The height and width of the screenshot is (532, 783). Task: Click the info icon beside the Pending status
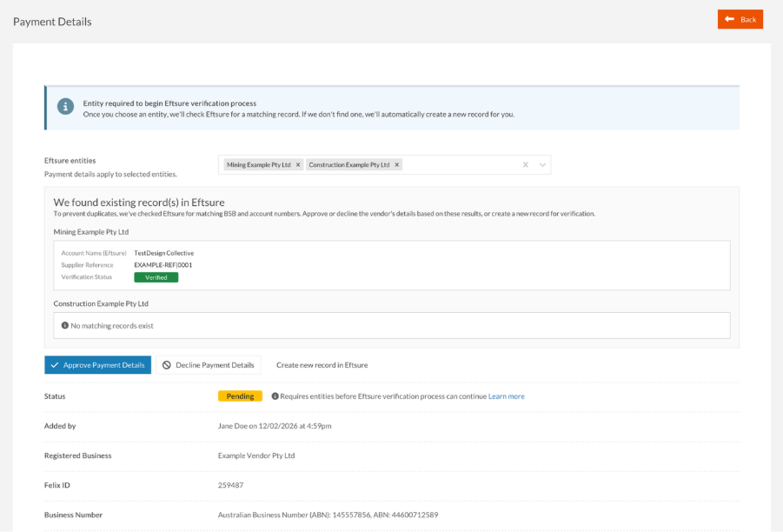click(x=276, y=396)
